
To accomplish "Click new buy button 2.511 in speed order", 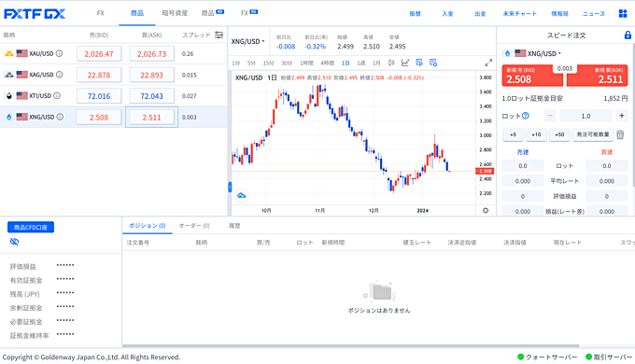I will click(598, 76).
